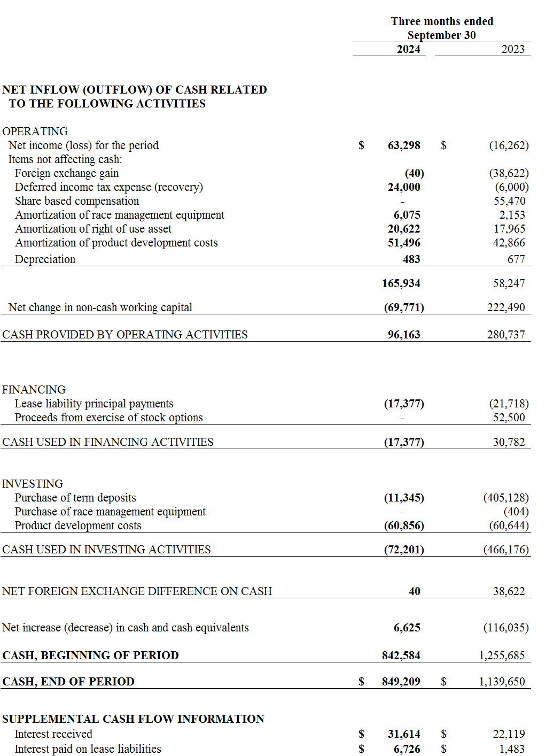Screen dimensions: 546x756
Task: Select Lease liability principal payments row label
Action: click(94, 404)
